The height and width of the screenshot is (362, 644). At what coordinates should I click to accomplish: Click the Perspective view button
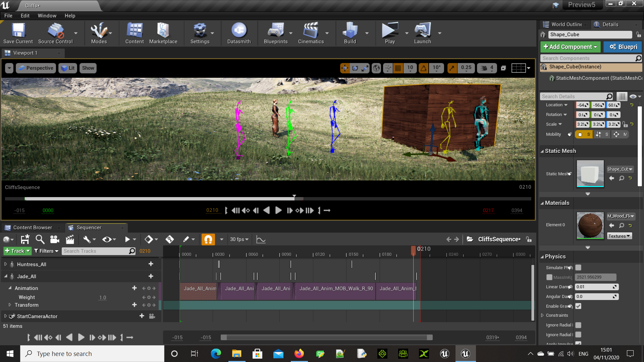[x=36, y=68]
